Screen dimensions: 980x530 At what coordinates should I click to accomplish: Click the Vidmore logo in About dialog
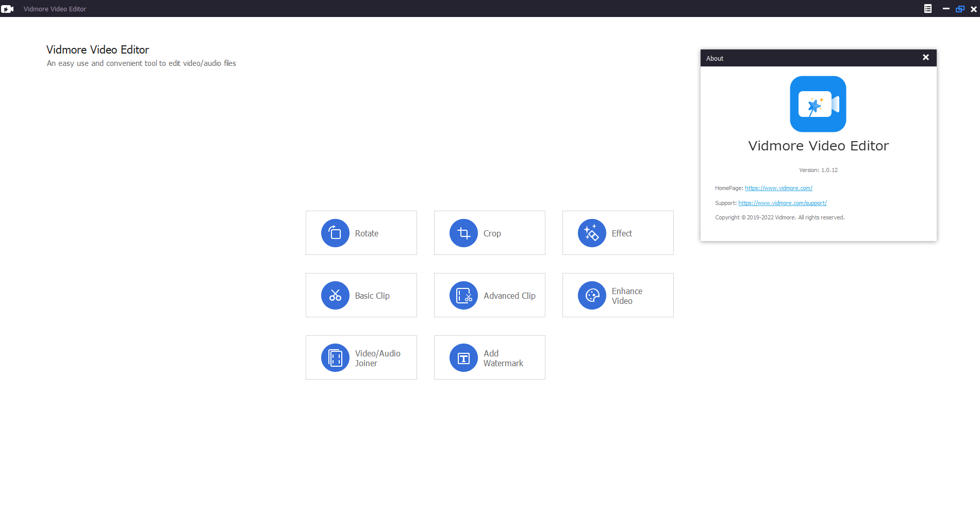(818, 104)
